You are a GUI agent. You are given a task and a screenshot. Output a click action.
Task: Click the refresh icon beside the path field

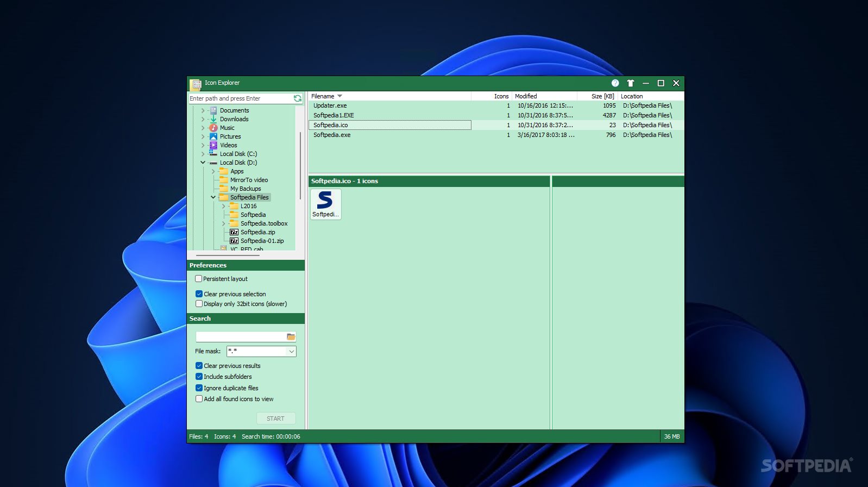[298, 98]
